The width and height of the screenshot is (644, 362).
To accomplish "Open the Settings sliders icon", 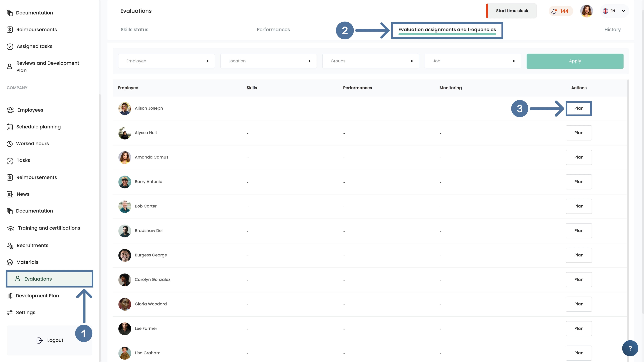I will click(x=9, y=313).
